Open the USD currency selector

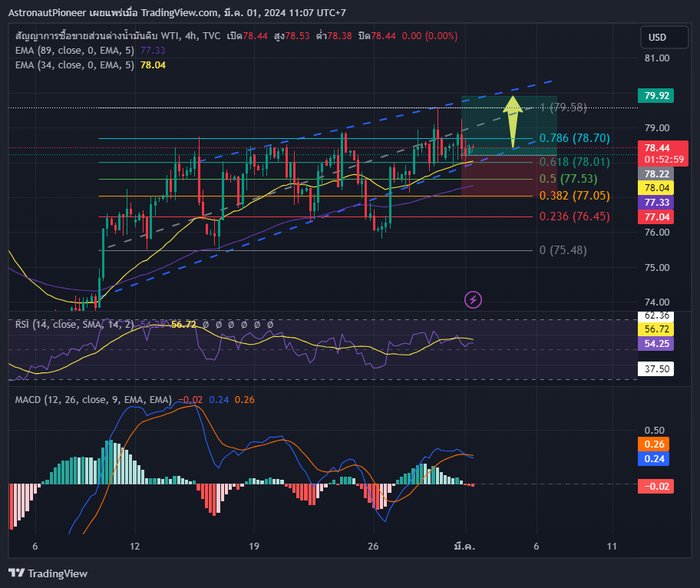pyautogui.click(x=664, y=37)
